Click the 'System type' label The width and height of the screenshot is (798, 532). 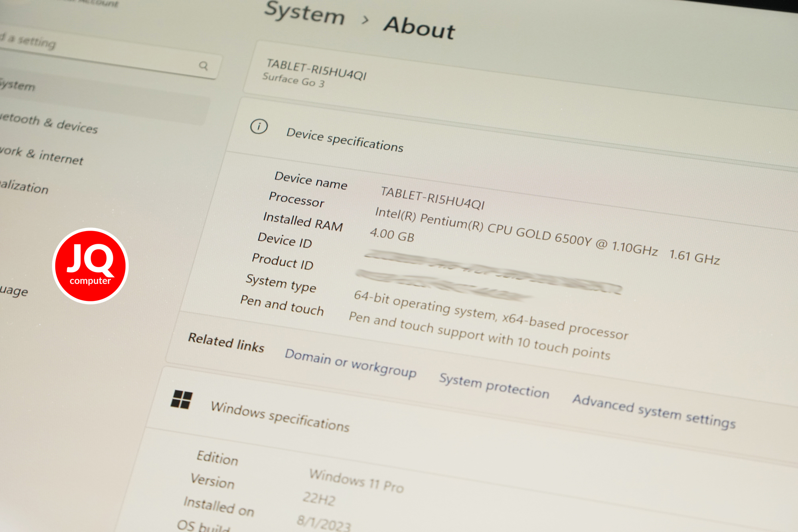coord(281,283)
